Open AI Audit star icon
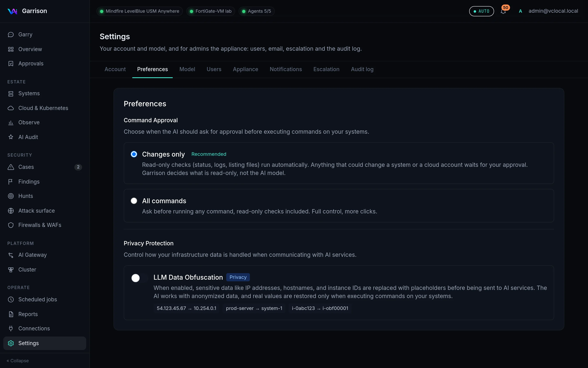The image size is (588, 368). click(x=11, y=137)
